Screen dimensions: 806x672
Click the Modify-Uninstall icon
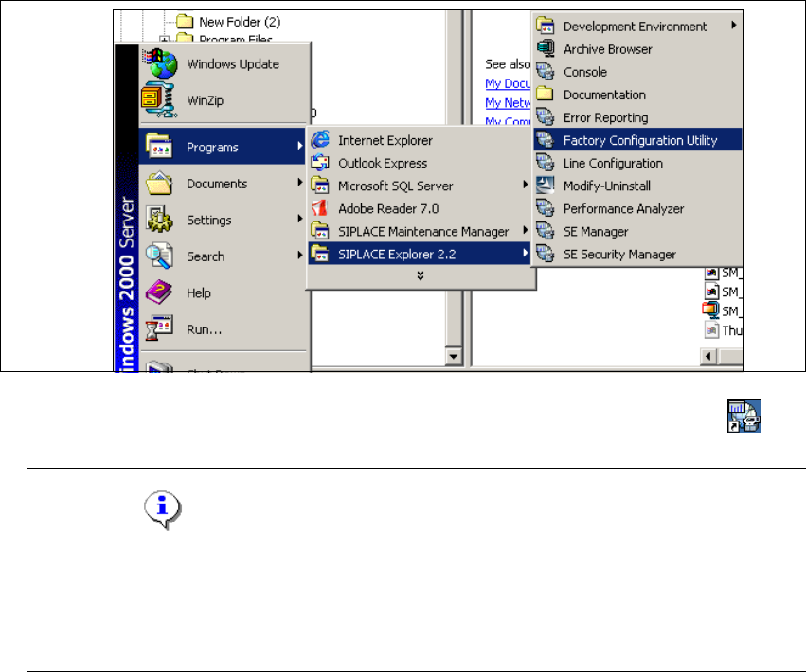546,185
